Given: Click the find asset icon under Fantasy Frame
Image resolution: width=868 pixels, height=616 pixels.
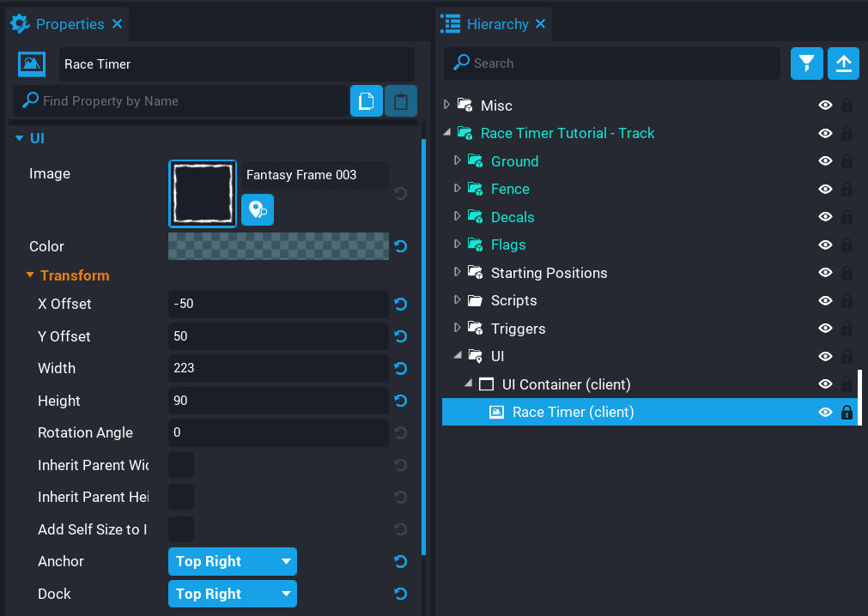Looking at the screenshot, I should [x=258, y=210].
